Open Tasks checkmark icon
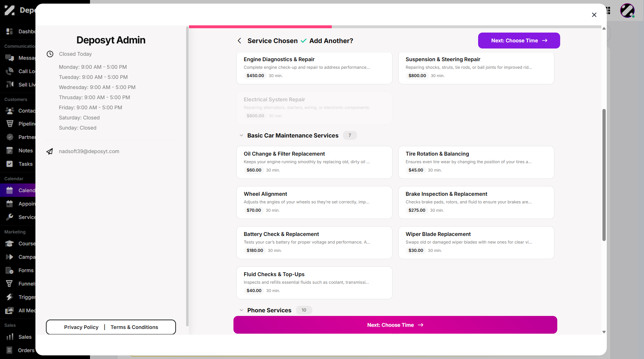644x359 pixels. tap(10, 164)
